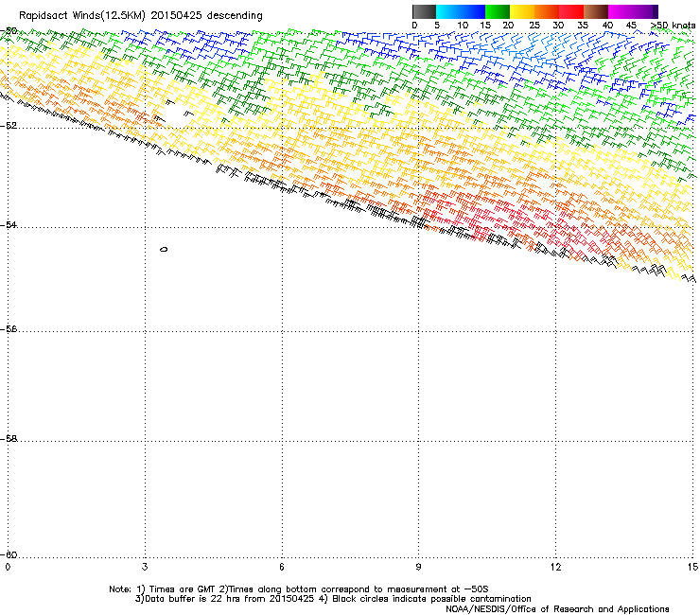700x615 pixels.
Task: Click the '-58' latitude axis label
Action: point(9,439)
